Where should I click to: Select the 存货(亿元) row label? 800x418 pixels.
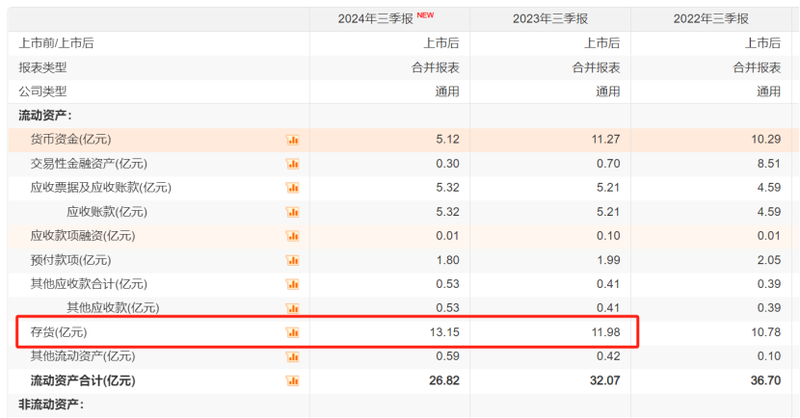(x=59, y=332)
